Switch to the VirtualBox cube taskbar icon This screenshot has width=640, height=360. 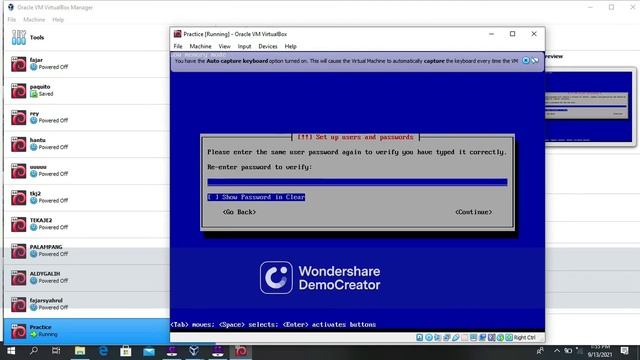point(194,351)
